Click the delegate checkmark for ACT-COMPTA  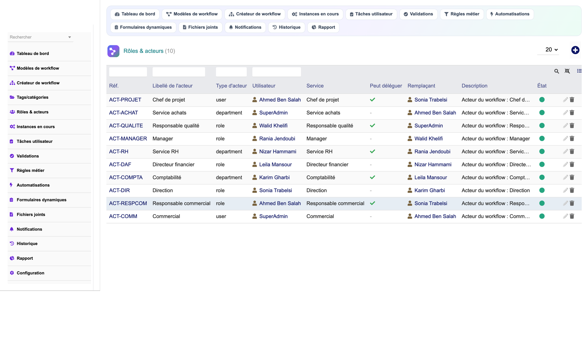tap(372, 178)
